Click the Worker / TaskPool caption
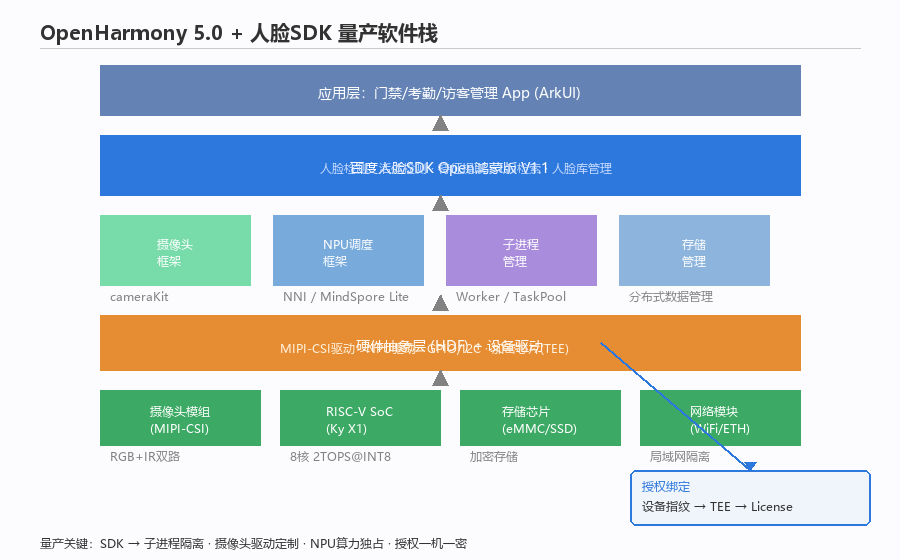This screenshot has height=560, width=900. 511,297
